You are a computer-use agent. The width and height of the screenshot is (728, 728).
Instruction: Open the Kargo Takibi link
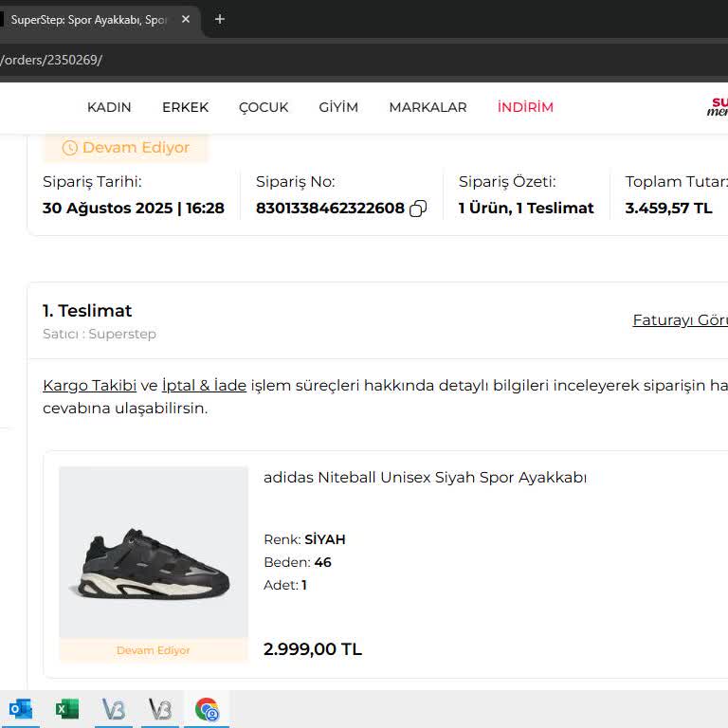click(89, 385)
